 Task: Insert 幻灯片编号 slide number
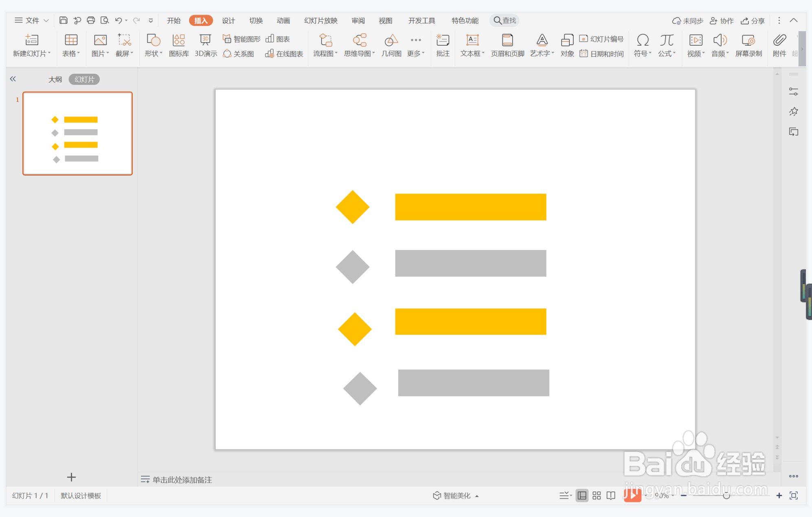(x=601, y=39)
